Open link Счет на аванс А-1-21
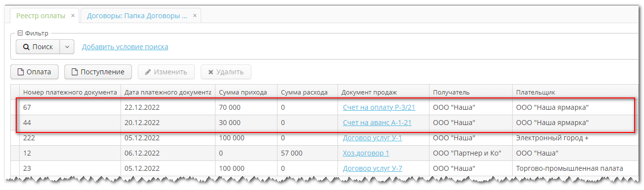This screenshot has width=644, height=190. (x=377, y=123)
